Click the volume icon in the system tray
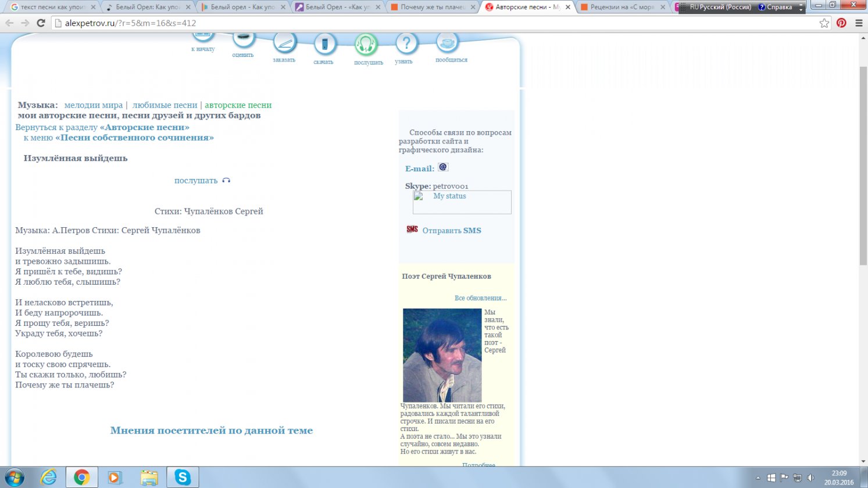Screen dimensions: 868x488 point(811,478)
